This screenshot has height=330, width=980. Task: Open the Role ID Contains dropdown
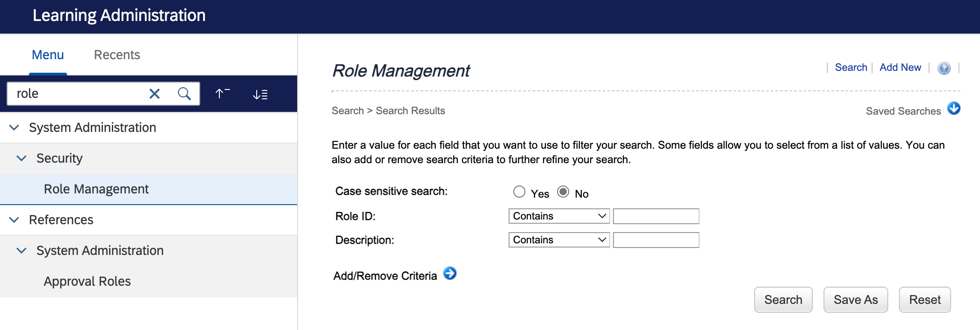559,216
